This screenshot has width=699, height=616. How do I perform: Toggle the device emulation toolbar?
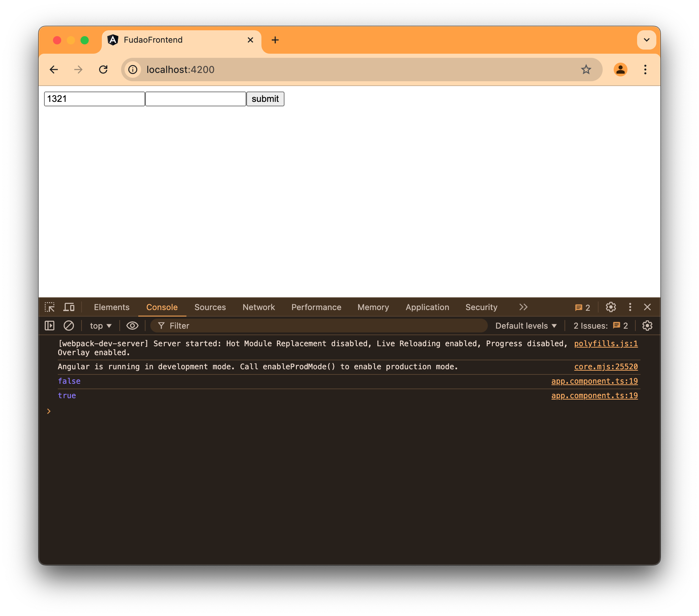(x=69, y=307)
